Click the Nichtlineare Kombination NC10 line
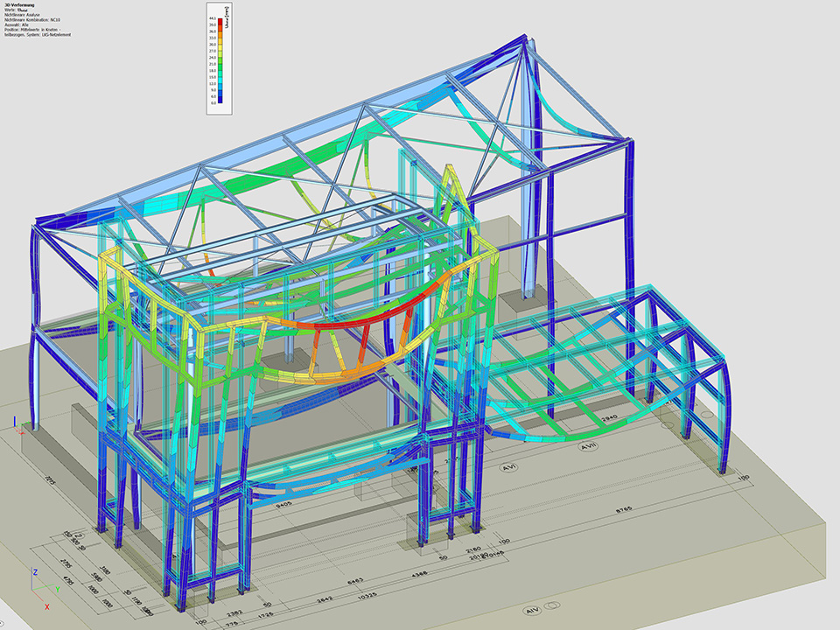 coord(33,19)
